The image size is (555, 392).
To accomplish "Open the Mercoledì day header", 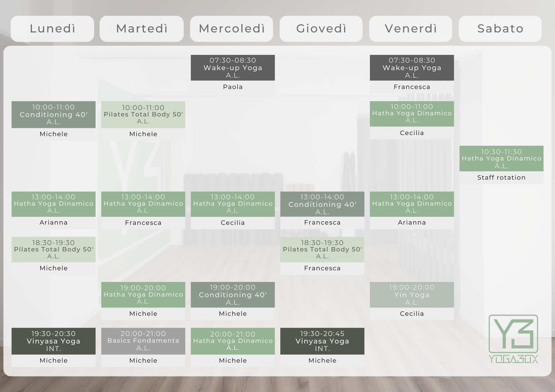I will pos(232,29).
